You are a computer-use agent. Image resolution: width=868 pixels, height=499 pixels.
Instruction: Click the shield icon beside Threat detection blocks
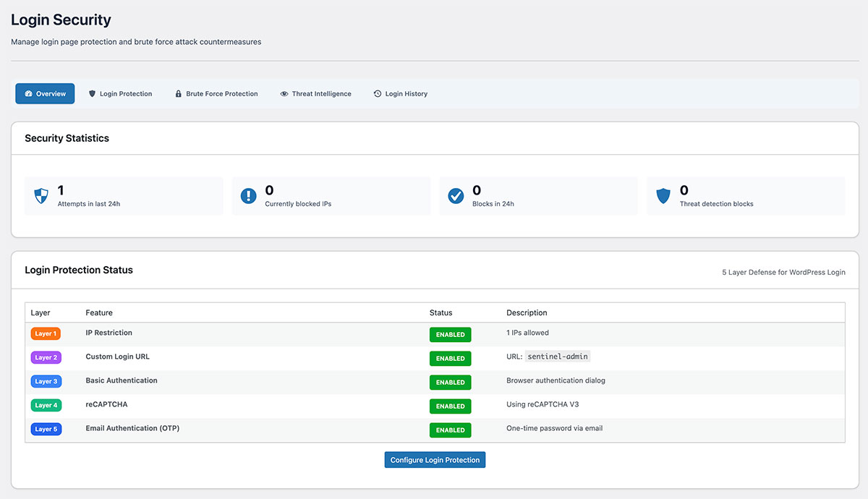[x=663, y=196]
